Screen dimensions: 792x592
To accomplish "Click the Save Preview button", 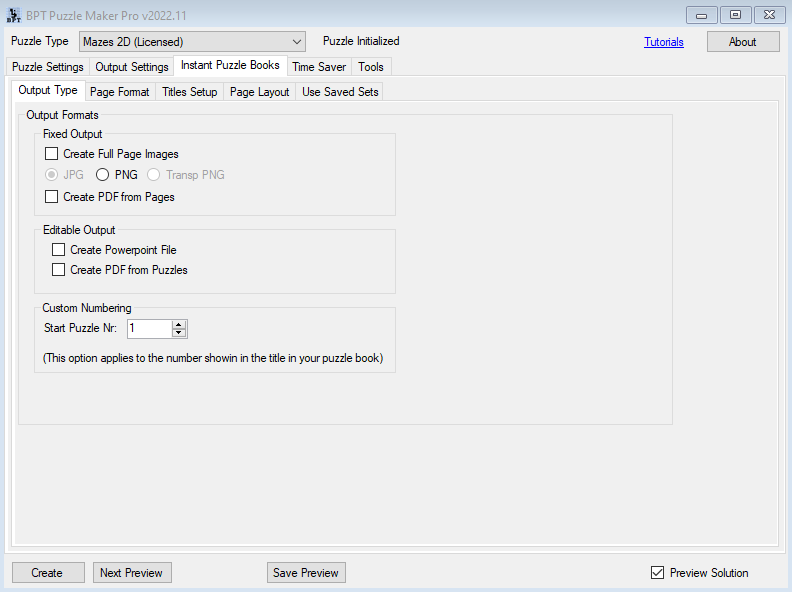I will coord(306,572).
